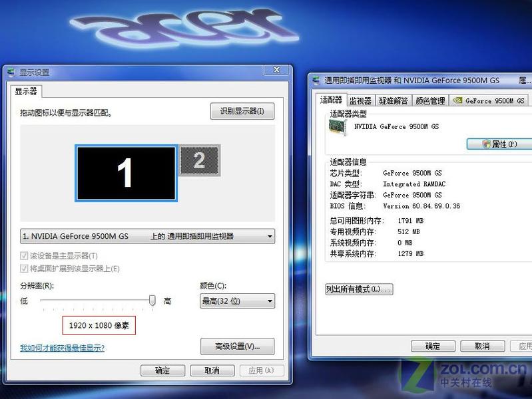Click the 1279 MB shared system memory value
This screenshot has width=532, height=399.
pos(411,253)
